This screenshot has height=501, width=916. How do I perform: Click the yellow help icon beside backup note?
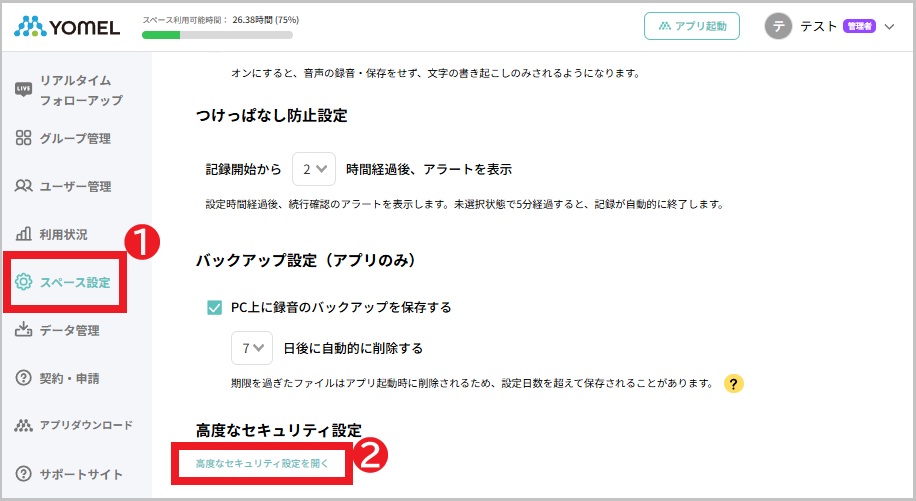[x=733, y=383]
